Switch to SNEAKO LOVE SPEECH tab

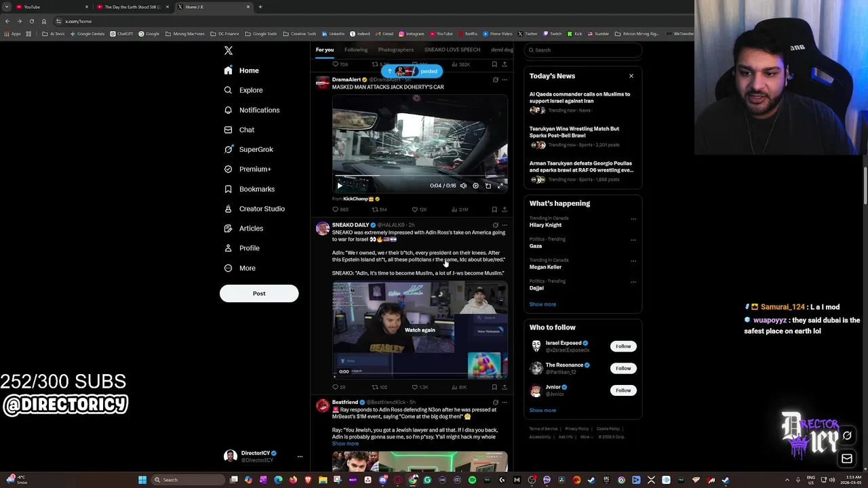[x=452, y=49]
